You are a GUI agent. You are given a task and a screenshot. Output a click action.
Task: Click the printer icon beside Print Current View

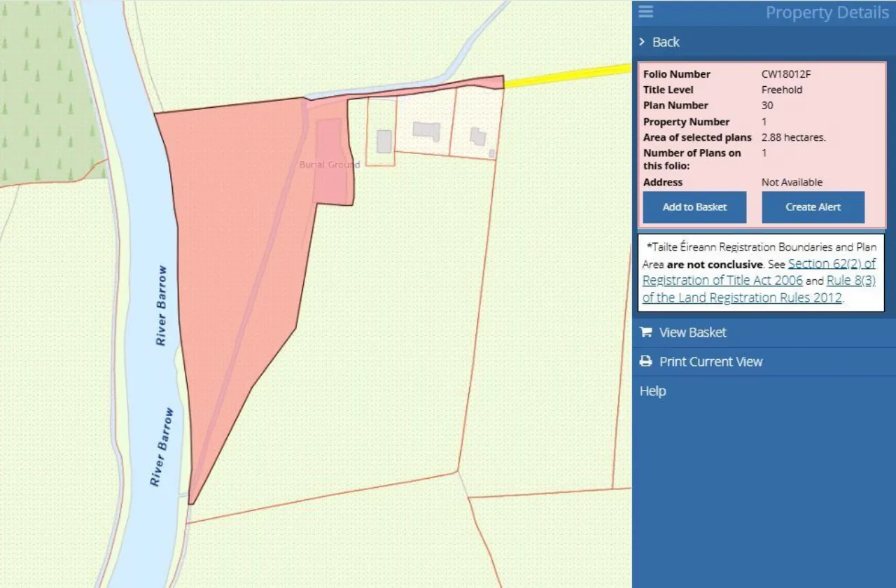[x=645, y=361]
